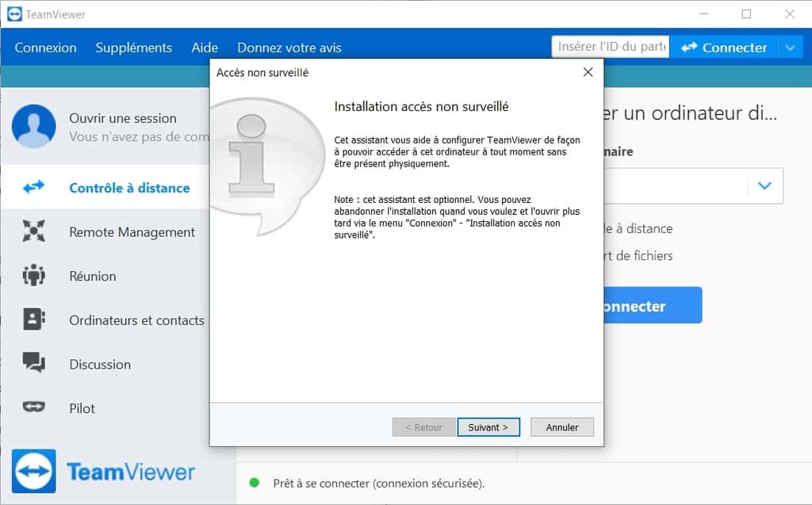Click the Connecter button in the top bar
Image resolution: width=812 pixels, height=505 pixels.
(724, 48)
